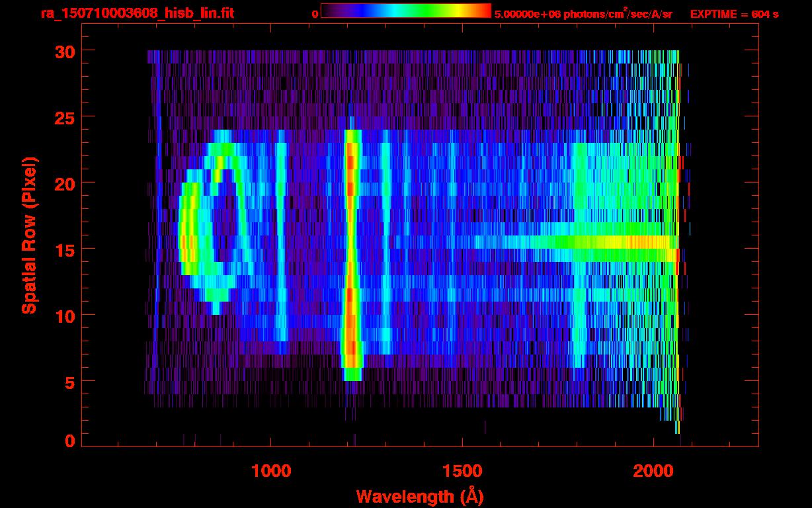The height and width of the screenshot is (508, 812).
Task: Click the 5.00000e+06 photons color scale label
Action: pos(583,14)
